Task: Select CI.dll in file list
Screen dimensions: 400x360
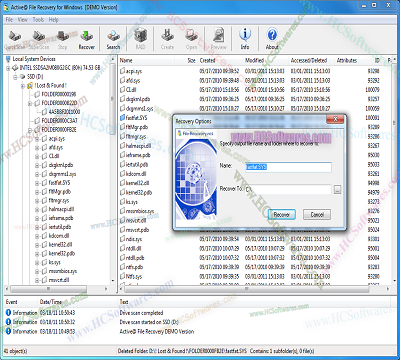Action: pyautogui.click(x=131, y=90)
